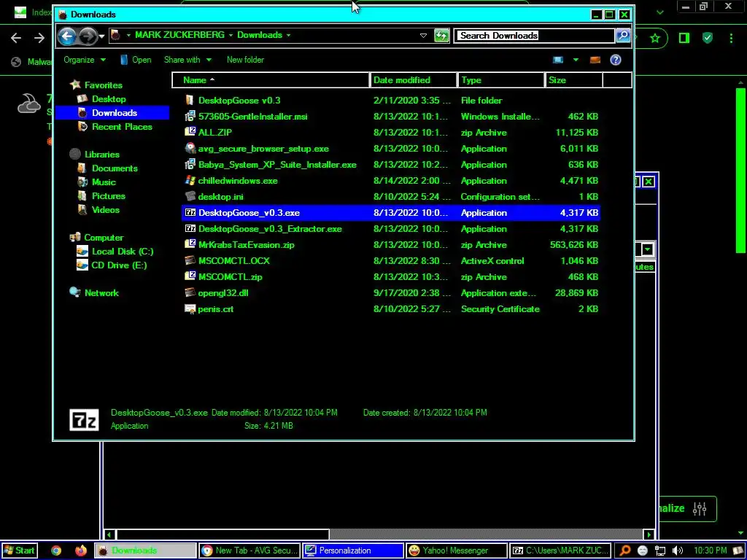Go back with the Explorer back arrow
747x560 pixels.
pos(67,36)
